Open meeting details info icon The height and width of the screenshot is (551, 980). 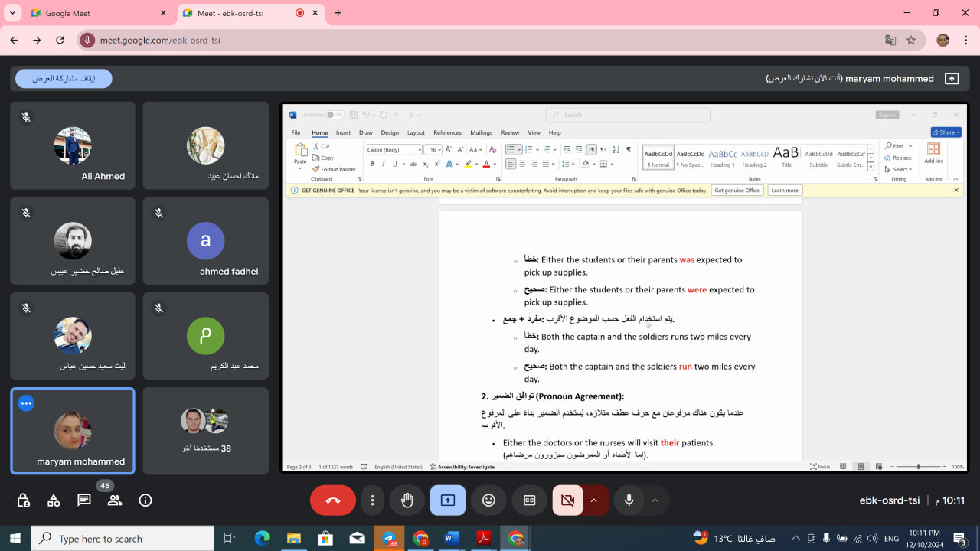tap(145, 500)
